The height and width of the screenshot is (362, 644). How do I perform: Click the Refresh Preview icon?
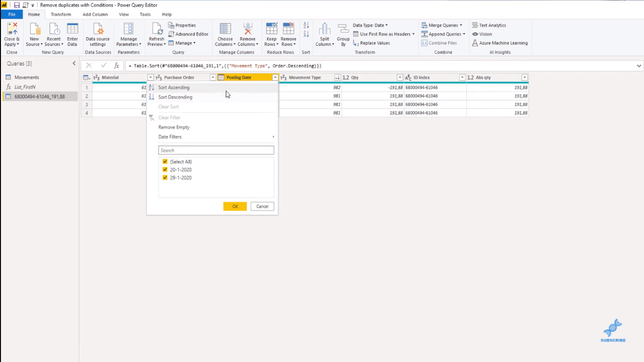156,29
